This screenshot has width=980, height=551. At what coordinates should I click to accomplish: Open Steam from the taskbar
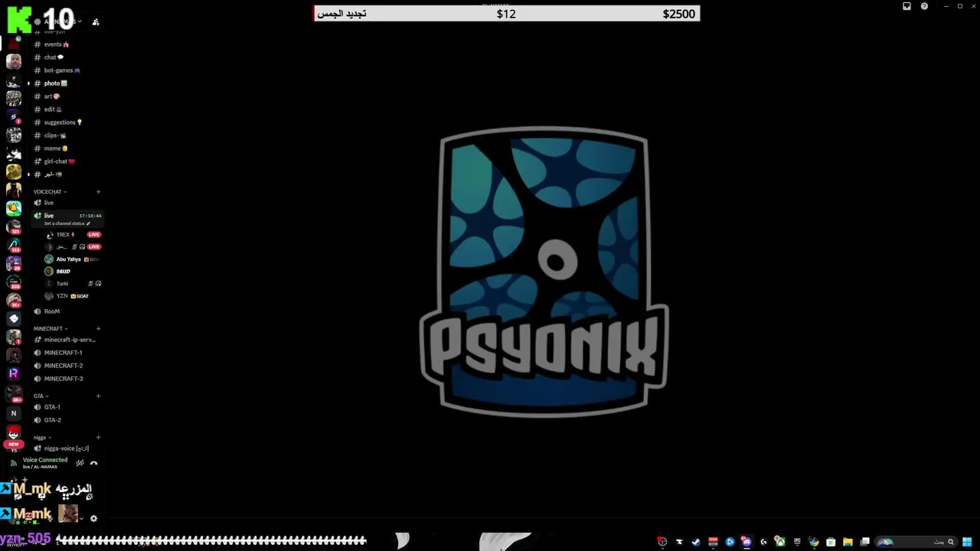point(696,542)
